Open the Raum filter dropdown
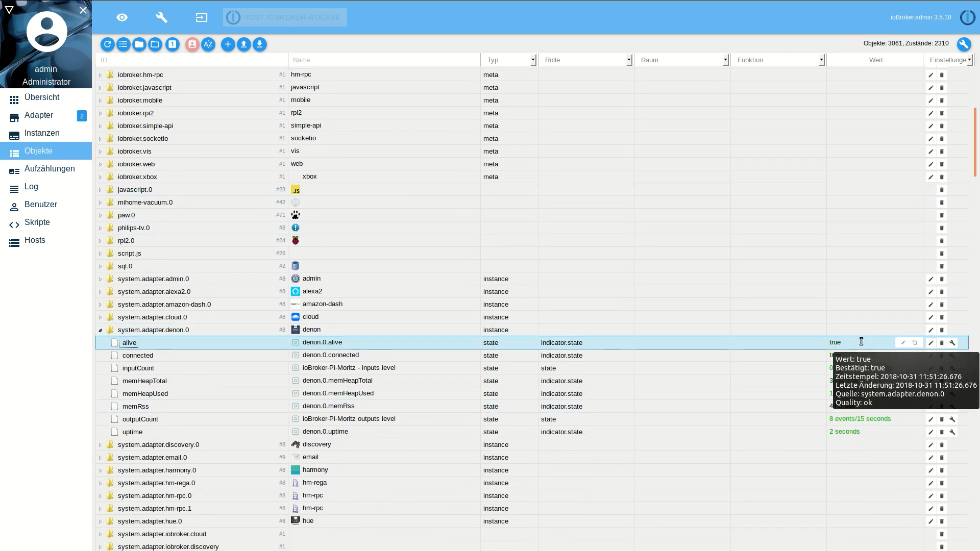Image resolution: width=980 pixels, height=551 pixels. click(x=725, y=60)
